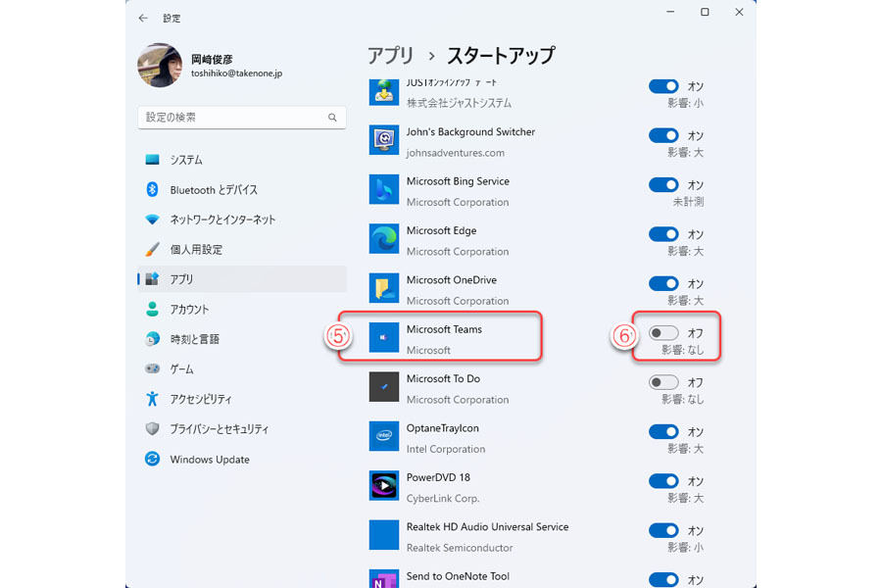Open プライバシーとセキュリティ settings

[x=242, y=429]
